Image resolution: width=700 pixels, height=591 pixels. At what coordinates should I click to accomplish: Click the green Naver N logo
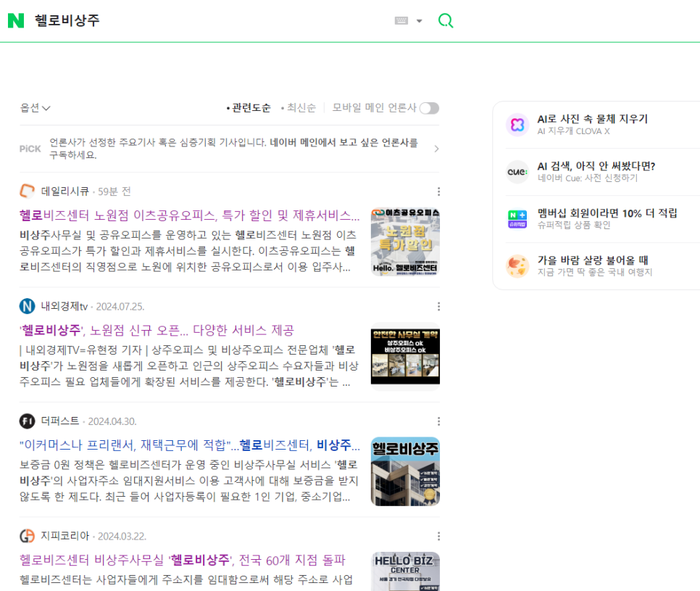(x=16, y=20)
